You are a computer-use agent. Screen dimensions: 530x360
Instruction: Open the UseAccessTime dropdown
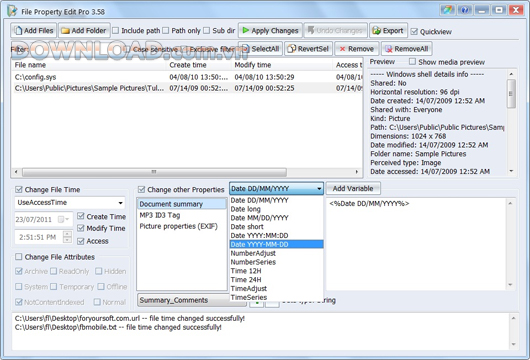point(70,203)
